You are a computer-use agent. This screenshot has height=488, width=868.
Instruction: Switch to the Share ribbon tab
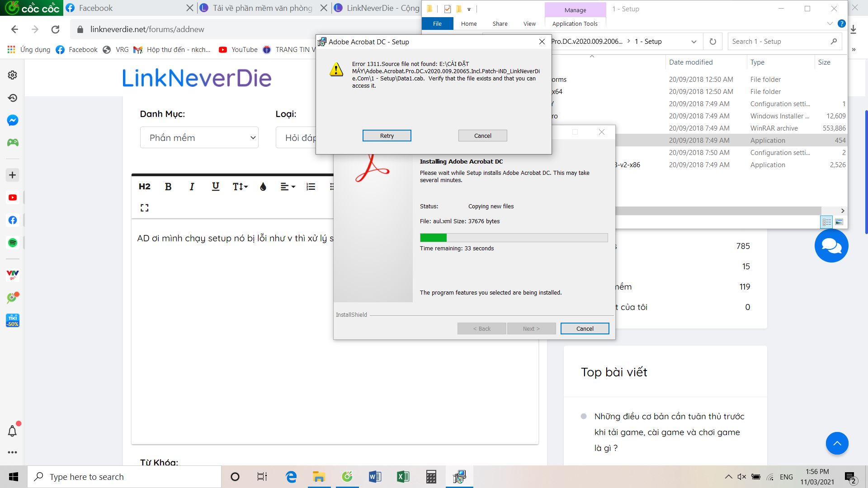pyautogui.click(x=500, y=23)
